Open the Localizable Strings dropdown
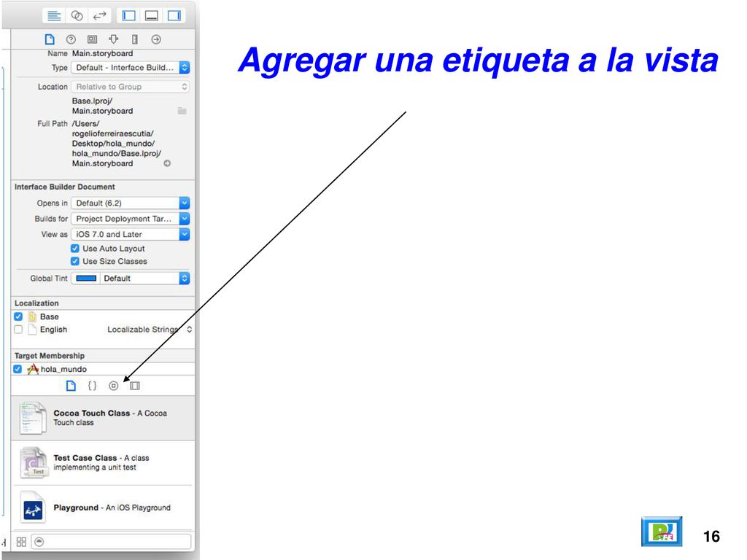 (x=150, y=330)
